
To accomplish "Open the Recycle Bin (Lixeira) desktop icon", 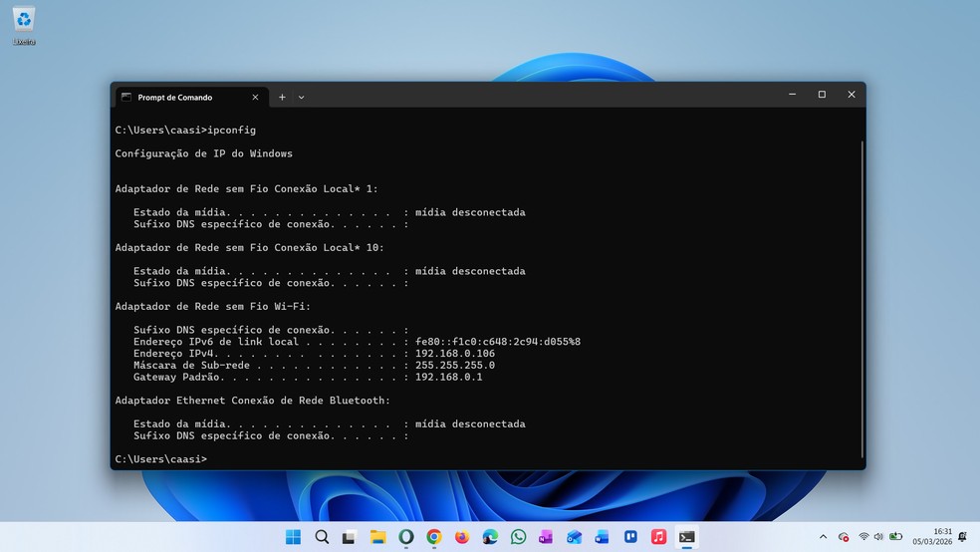I will 24,26.
